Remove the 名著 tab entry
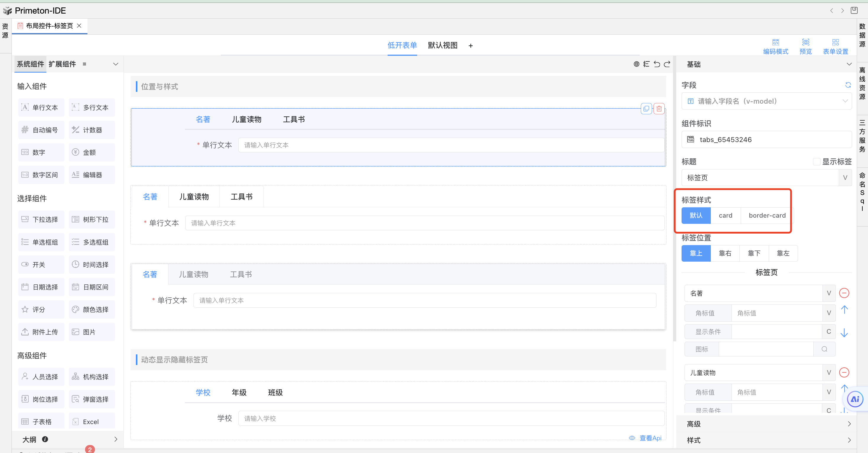Screen dimensions: 868x453 point(844,293)
